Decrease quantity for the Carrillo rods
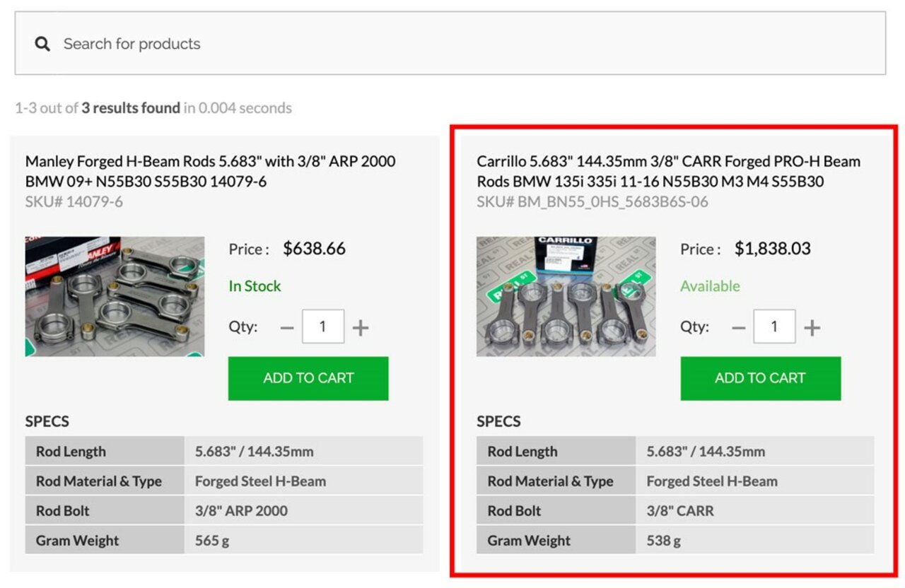Viewport: 905px width, 588px height. [738, 328]
